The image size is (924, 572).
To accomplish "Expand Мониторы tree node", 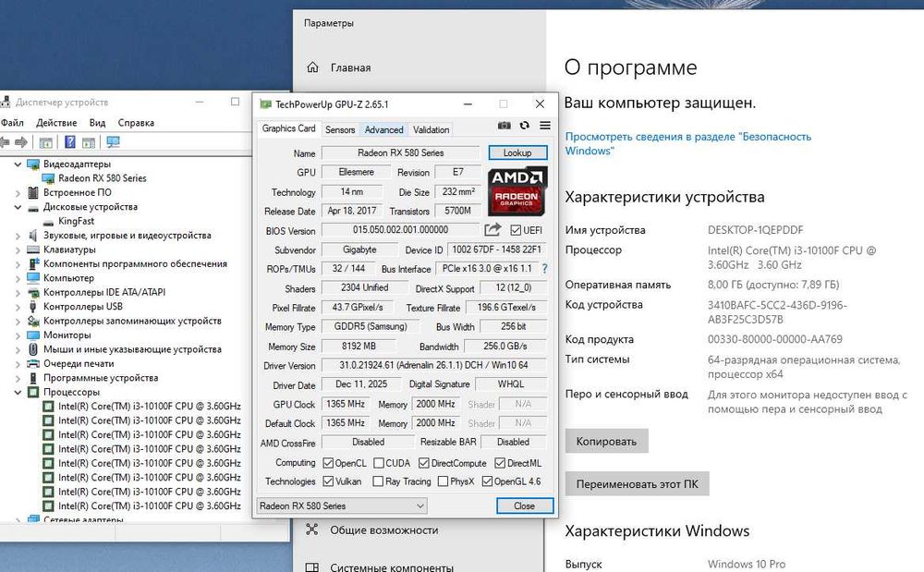I will click(x=18, y=335).
